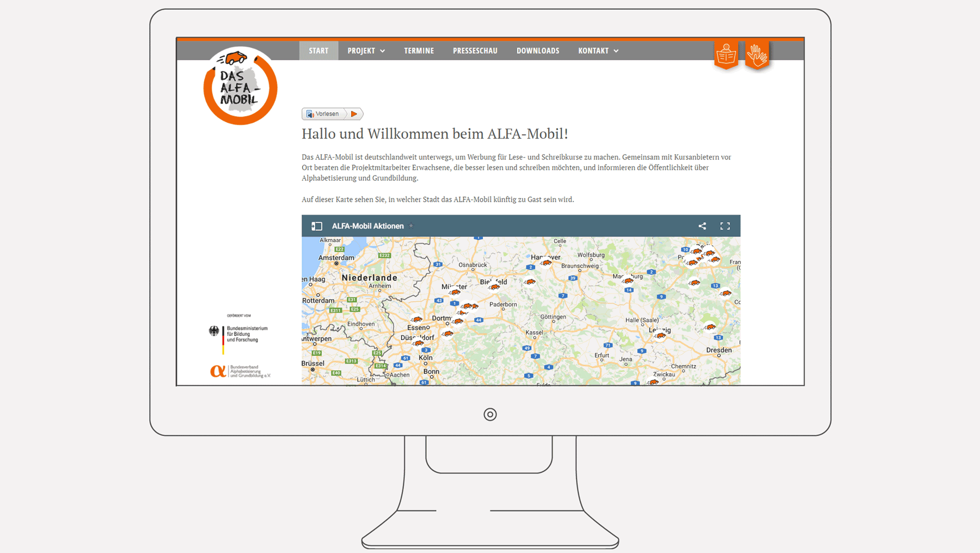Click the car marker near Magdeburg

(628, 281)
